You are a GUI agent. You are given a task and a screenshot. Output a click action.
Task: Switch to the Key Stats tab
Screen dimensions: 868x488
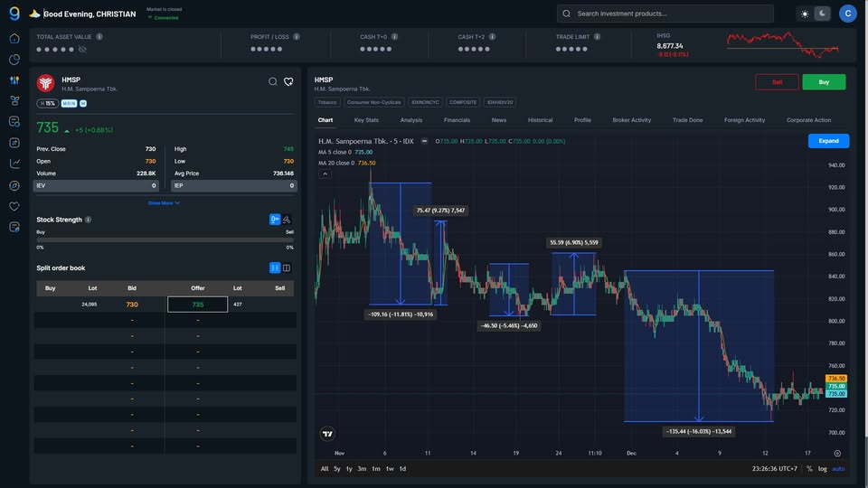[x=366, y=120]
